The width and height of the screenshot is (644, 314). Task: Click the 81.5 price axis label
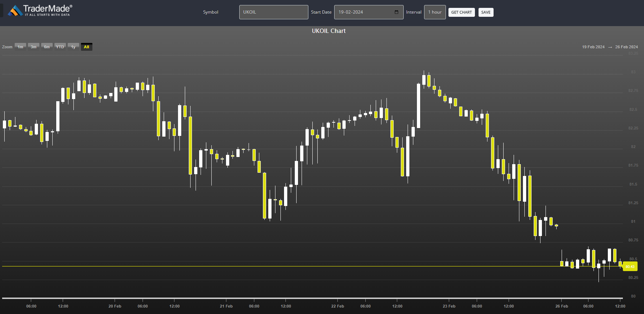pyautogui.click(x=633, y=184)
